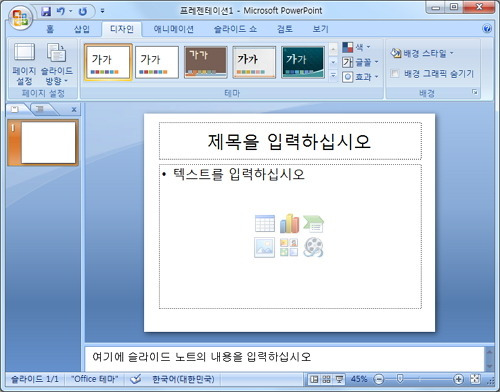Undo the last action

(60, 11)
